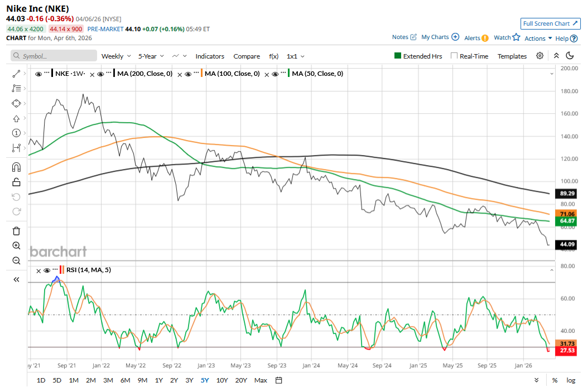The image size is (588, 392).
Task: Zoom out using the magnifier minus icon
Action: [x=16, y=260]
